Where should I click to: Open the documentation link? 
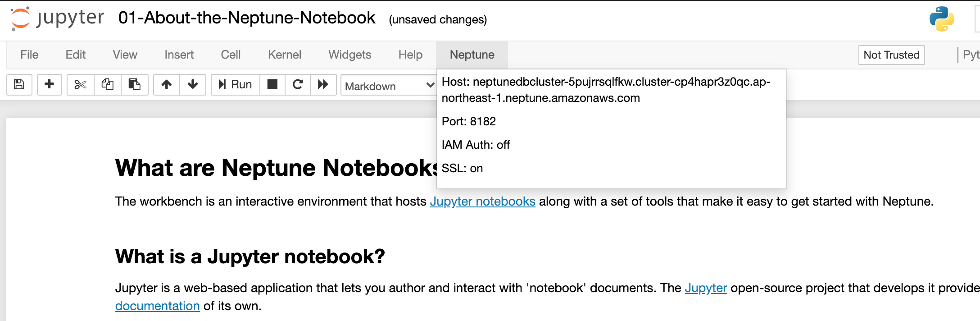[x=157, y=306]
